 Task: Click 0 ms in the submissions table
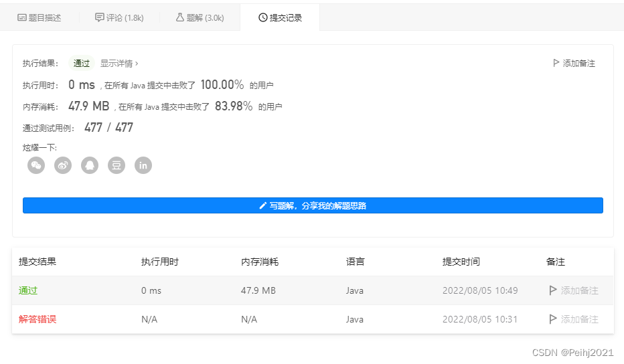click(151, 290)
